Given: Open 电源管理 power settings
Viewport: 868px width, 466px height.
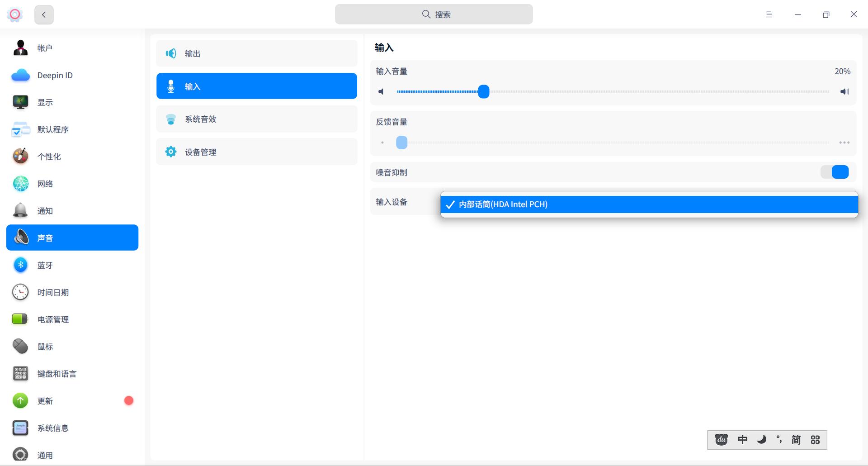Looking at the screenshot, I should click(x=54, y=319).
